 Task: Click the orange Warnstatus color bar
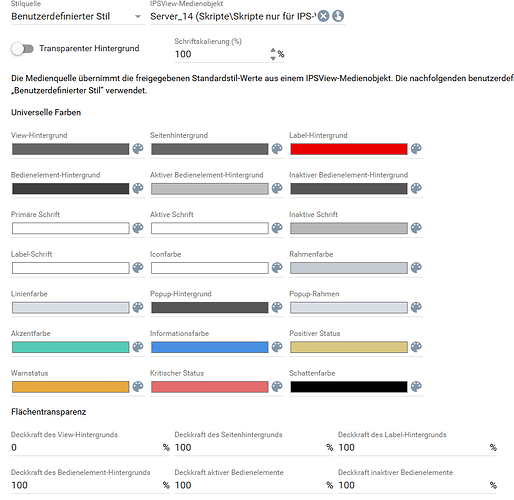click(x=71, y=387)
